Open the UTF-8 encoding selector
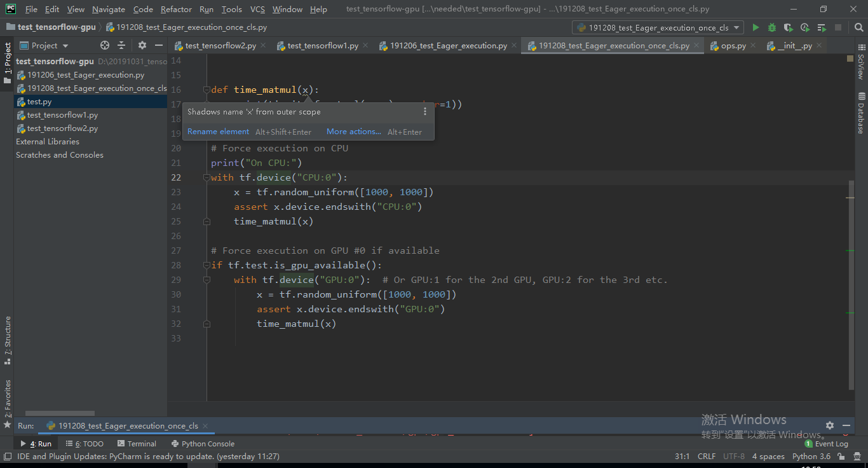This screenshot has height=468, width=868. coord(734,456)
